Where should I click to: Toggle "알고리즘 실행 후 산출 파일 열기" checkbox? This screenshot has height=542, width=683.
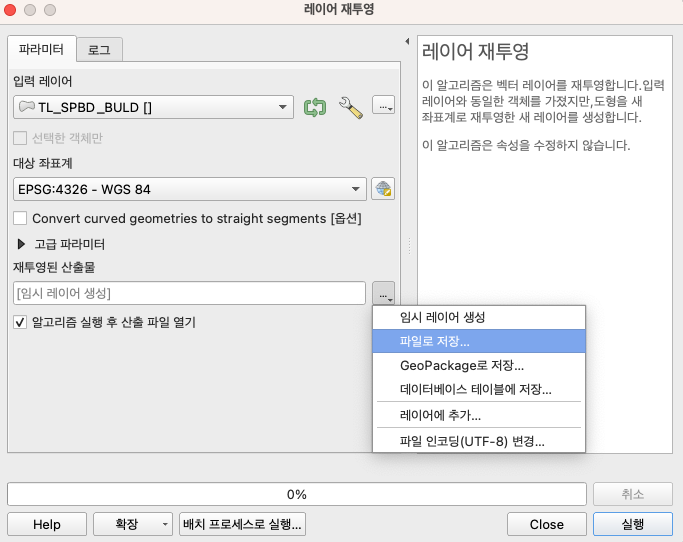(20, 322)
